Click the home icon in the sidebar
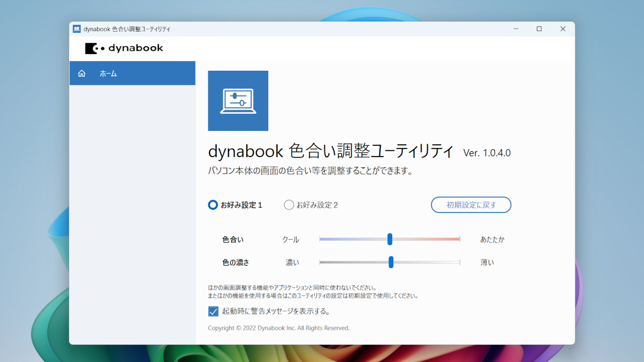The height and width of the screenshot is (362, 644). (82, 73)
